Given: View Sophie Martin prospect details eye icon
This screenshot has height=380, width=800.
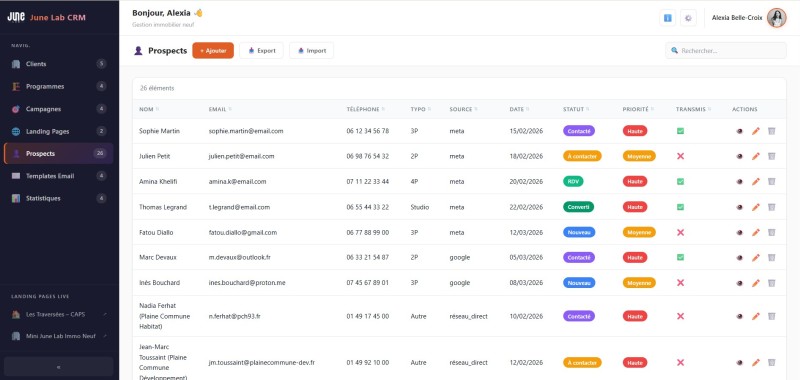Looking at the screenshot, I should [739, 131].
